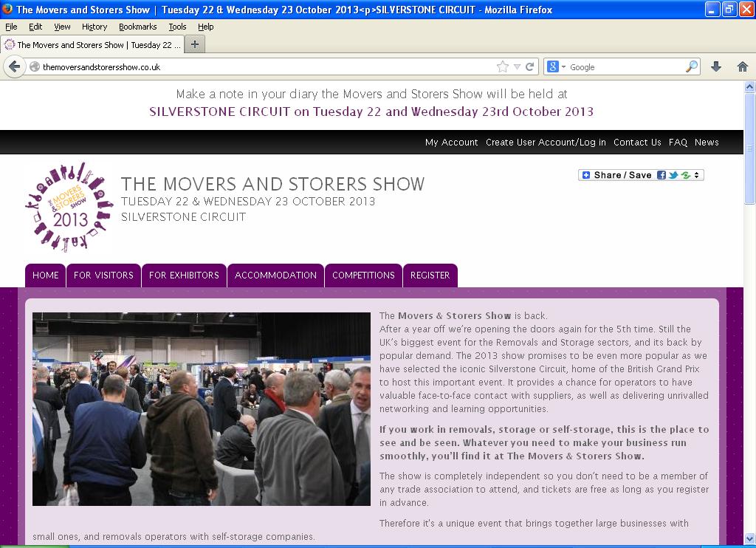
Task: Open the FOR VISITORS navigation tab
Action: tap(103, 275)
